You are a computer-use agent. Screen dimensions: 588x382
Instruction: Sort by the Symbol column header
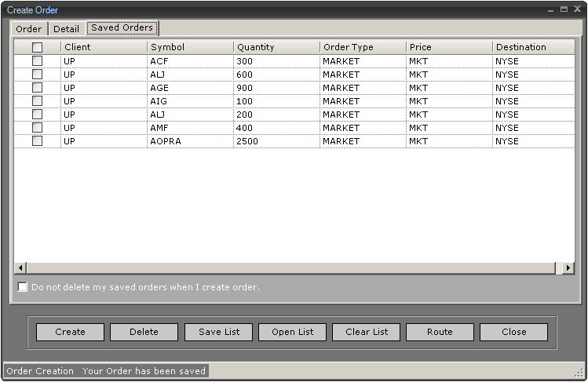tap(190, 47)
